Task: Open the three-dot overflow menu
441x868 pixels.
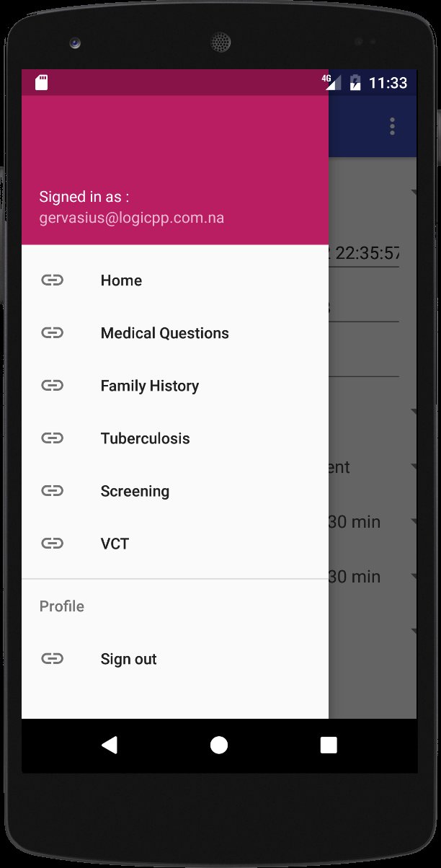Action: (x=392, y=126)
